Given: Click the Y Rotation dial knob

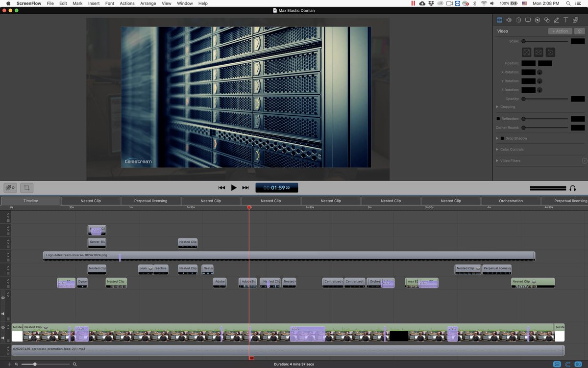Looking at the screenshot, I should pos(539,81).
